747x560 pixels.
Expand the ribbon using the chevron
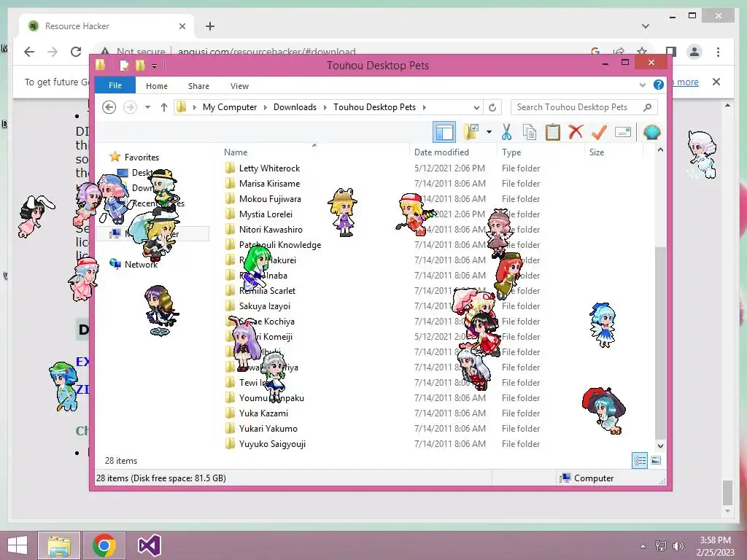(x=642, y=85)
